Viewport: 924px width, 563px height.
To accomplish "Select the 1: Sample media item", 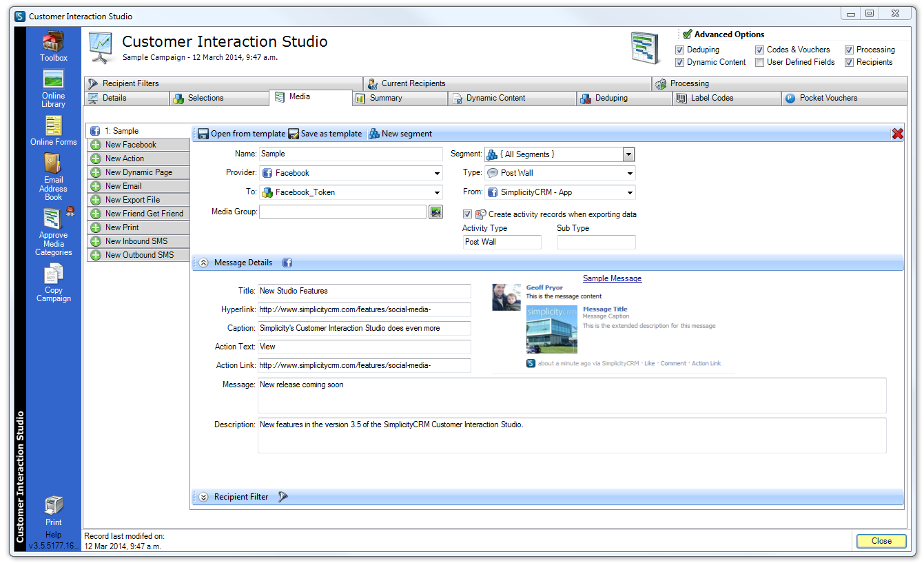I will point(138,131).
